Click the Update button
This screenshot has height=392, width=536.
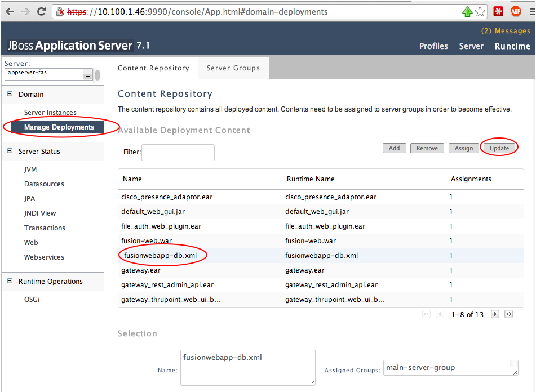coord(499,148)
